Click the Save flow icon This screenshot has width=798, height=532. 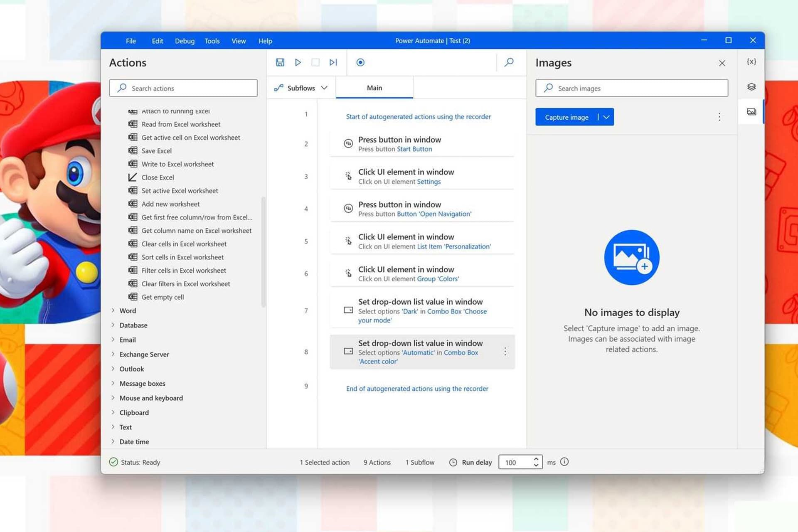point(280,62)
